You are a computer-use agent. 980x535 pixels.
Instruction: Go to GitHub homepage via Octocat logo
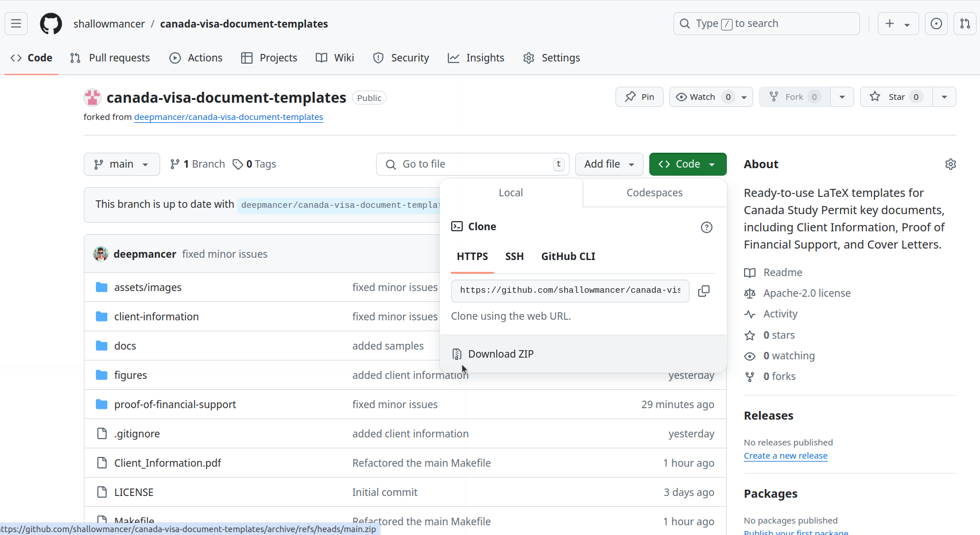[51, 24]
